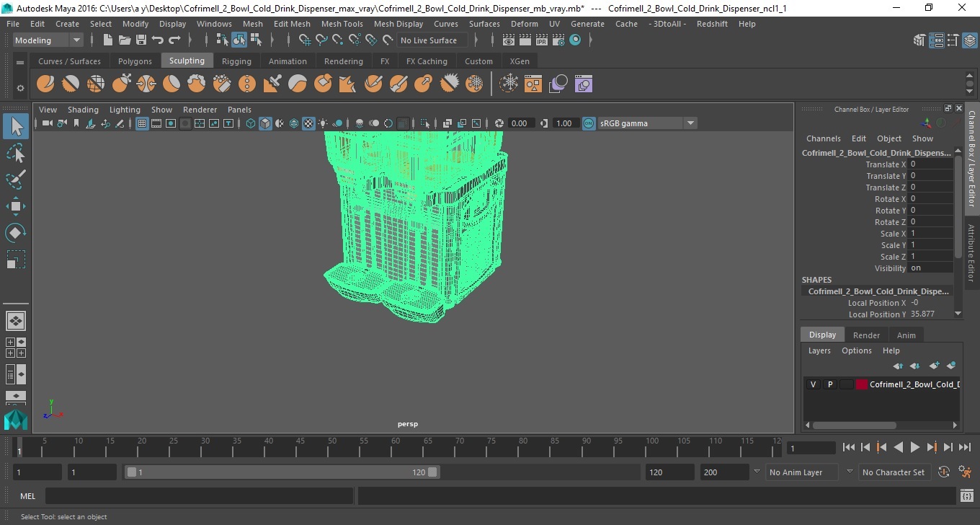Open the Mesh Tools menu
Image resolution: width=980 pixels, height=525 pixels.
[x=342, y=24]
